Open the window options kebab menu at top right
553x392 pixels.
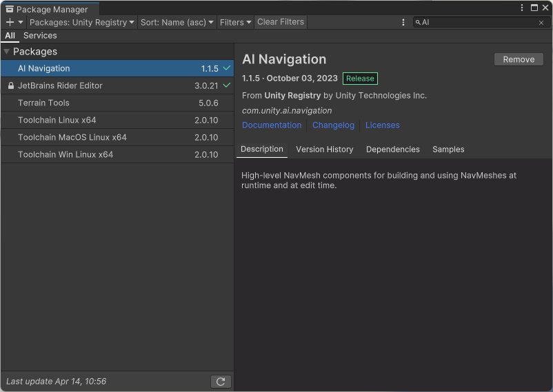522,8
